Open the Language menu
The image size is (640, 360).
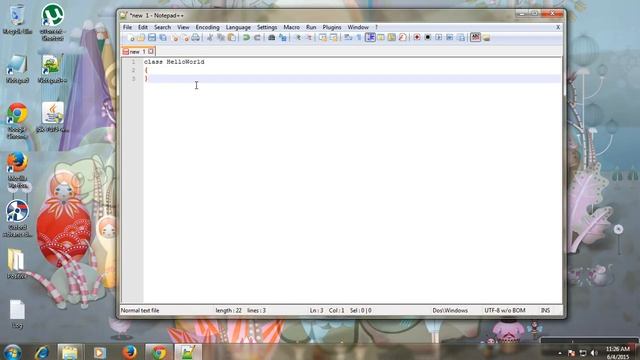click(x=238, y=27)
